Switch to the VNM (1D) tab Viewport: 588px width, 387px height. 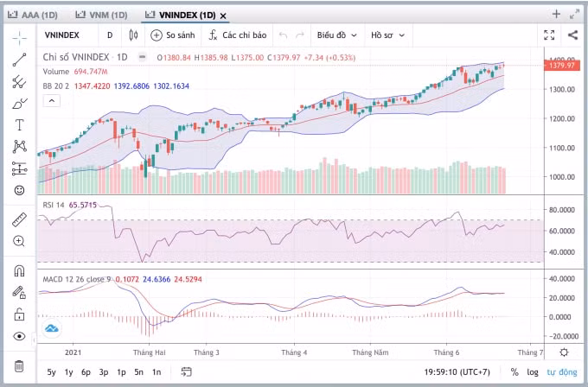101,15
